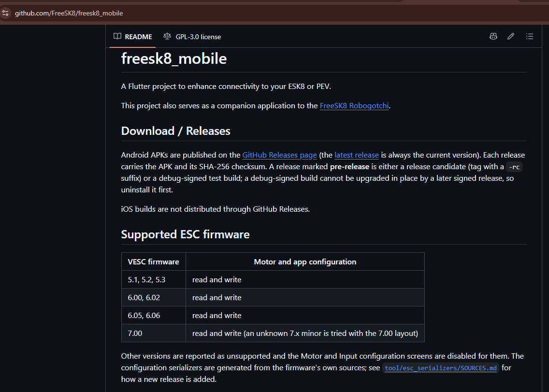Open the README outline list icon
Viewport: 549px width, 392px height.
coord(529,36)
